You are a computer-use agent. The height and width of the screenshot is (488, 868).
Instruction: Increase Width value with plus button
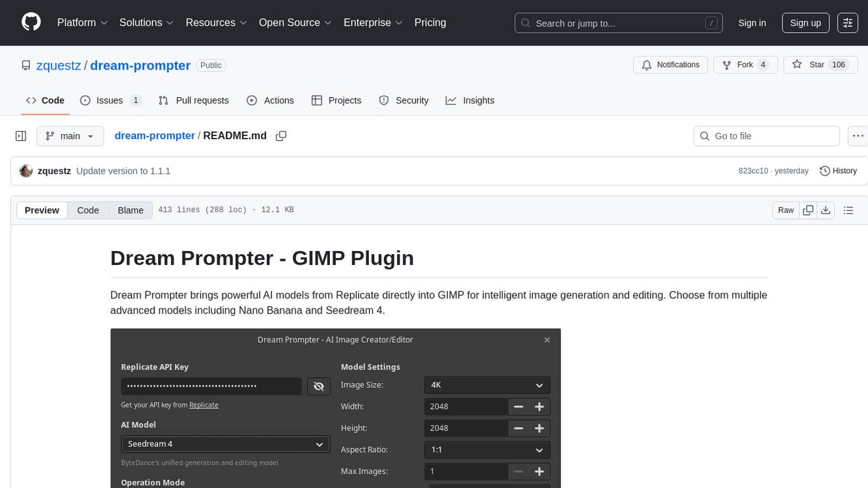coord(539,407)
